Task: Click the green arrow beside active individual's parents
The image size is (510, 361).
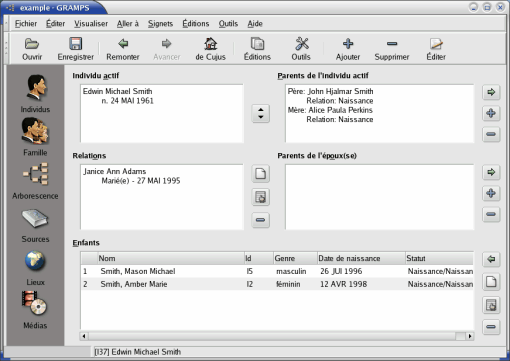Action: (491, 92)
